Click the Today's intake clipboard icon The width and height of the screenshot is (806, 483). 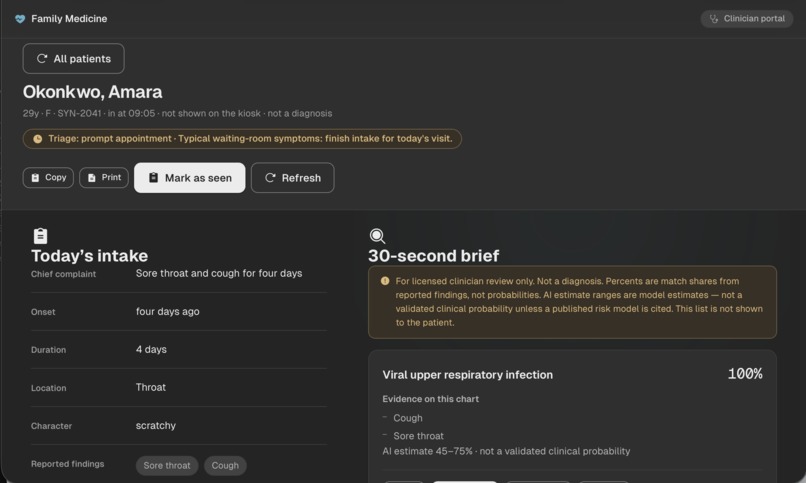pyautogui.click(x=41, y=236)
